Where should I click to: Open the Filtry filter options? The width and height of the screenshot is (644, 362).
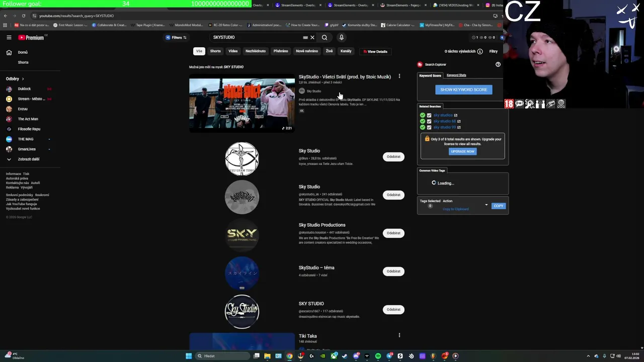pos(493,51)
